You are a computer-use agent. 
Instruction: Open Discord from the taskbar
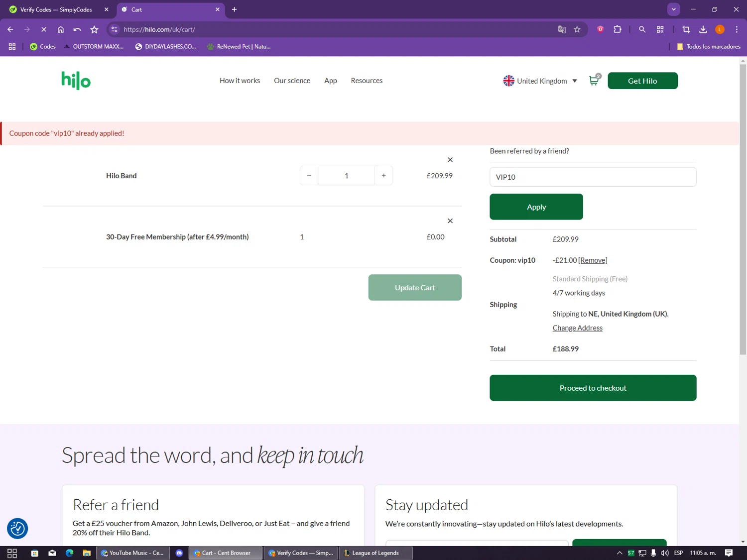pos(179,553)
